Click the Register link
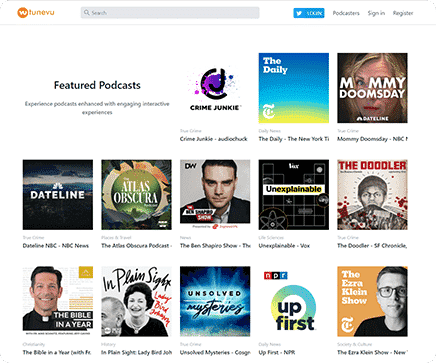The width and height of the screenshot is (437, 363). [x=403, y=13]
